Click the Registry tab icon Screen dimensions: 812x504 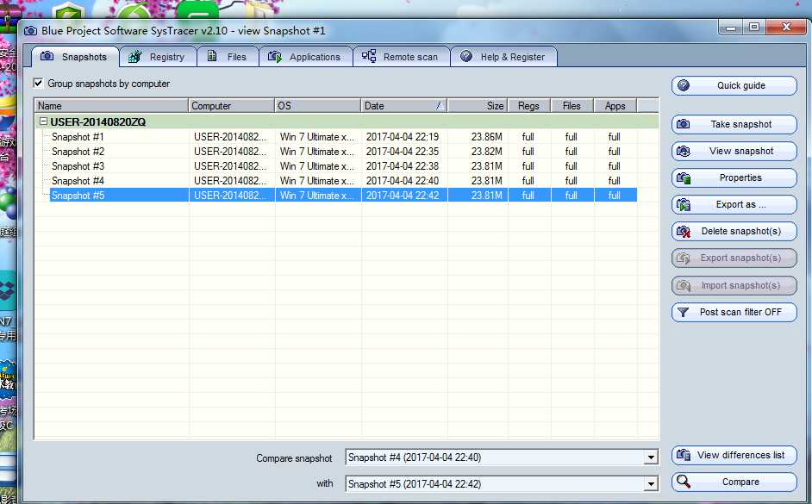(135, 56)
